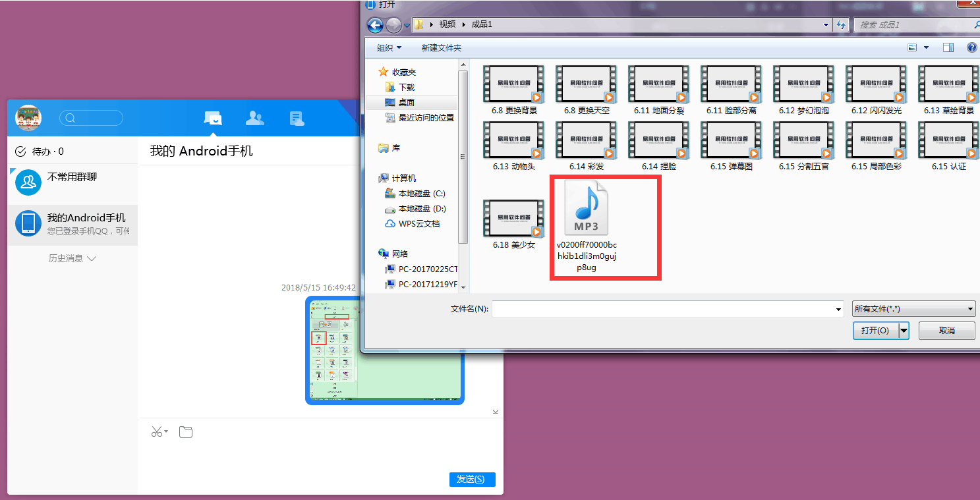Viewport: 980px width, 500px height.
Task: Click the send file folder icon in QQ
Action: [186, 432]
